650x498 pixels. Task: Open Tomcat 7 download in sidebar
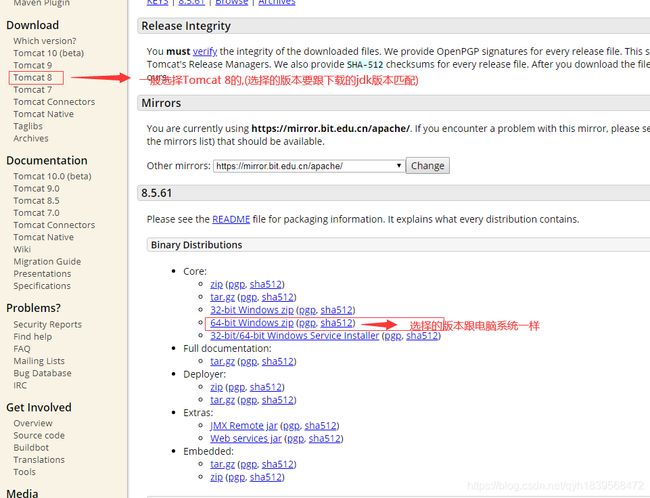[33, 90]
